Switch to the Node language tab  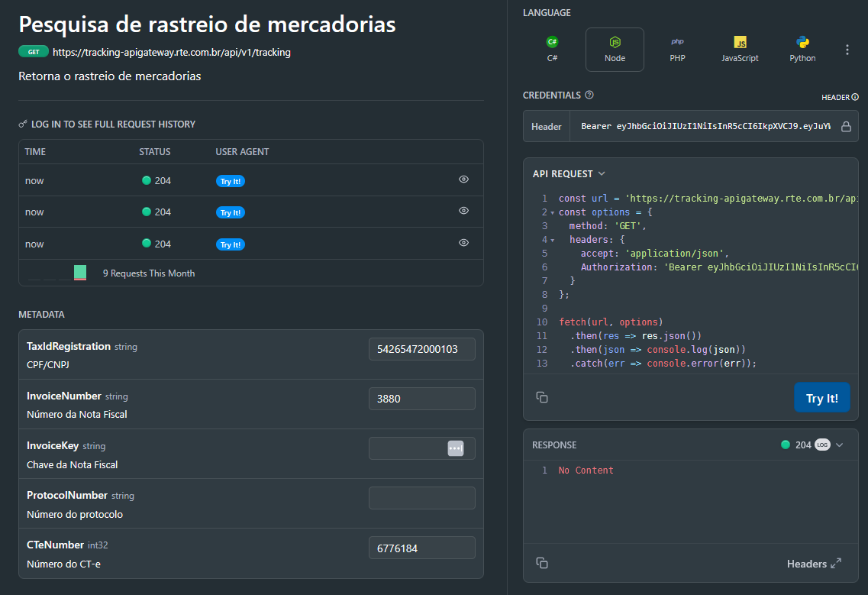tap(615, 49)
